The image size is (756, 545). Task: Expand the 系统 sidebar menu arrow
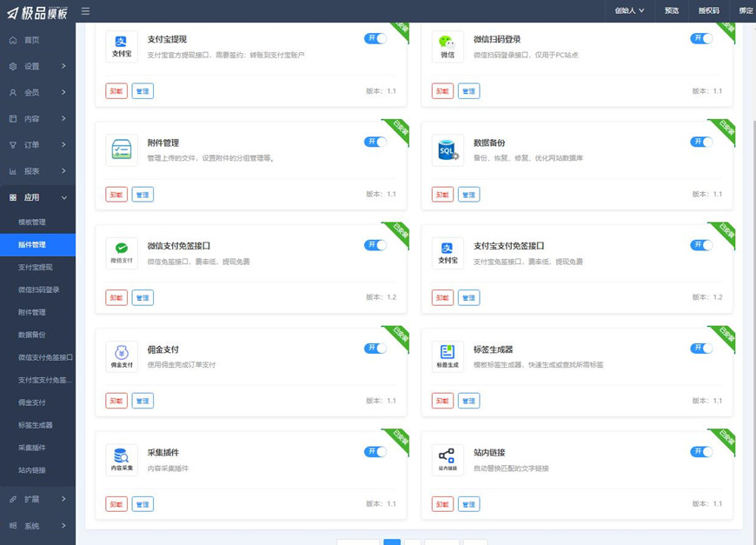63,526
